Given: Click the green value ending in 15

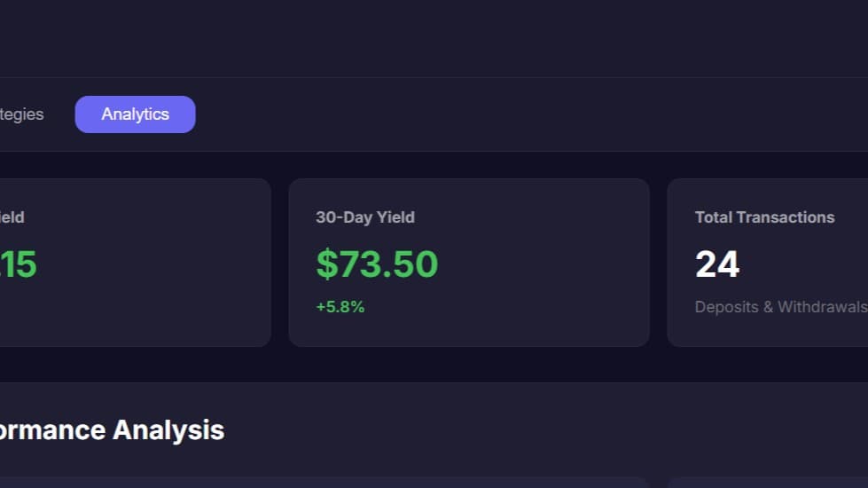Looking at the screenshot, I should coord(18,264).
